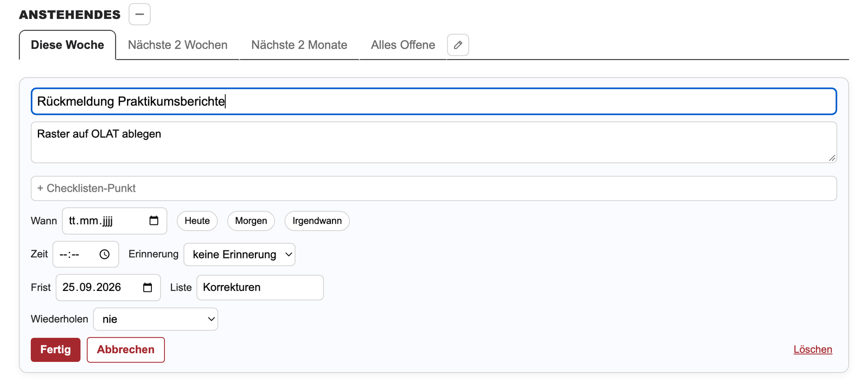Save the task with Fertig
The width and height of the screenshot is (868, 382).
tap(55, 350)
